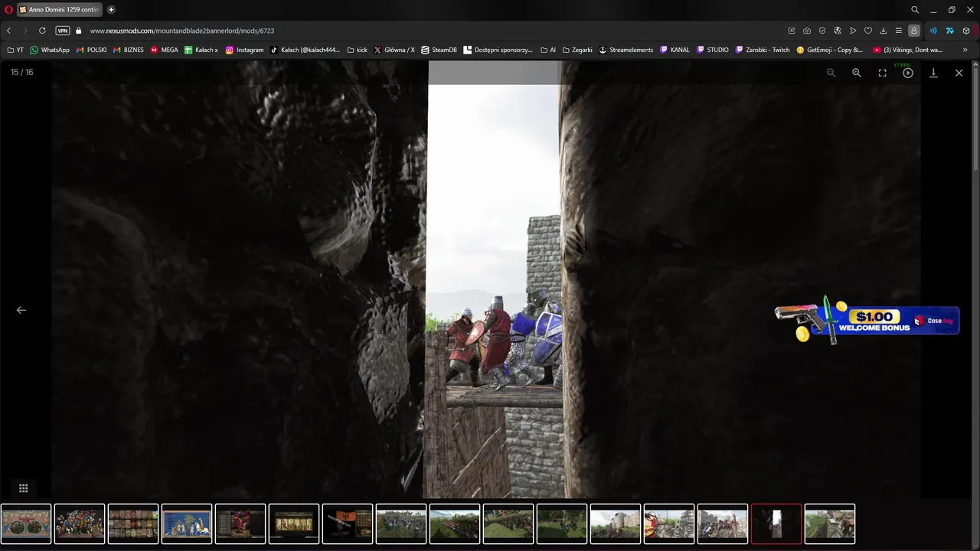This screenshot has width=980, height=551.
Task: Show hidden bookmarks overflow chevron
Action: coord(965,50)
